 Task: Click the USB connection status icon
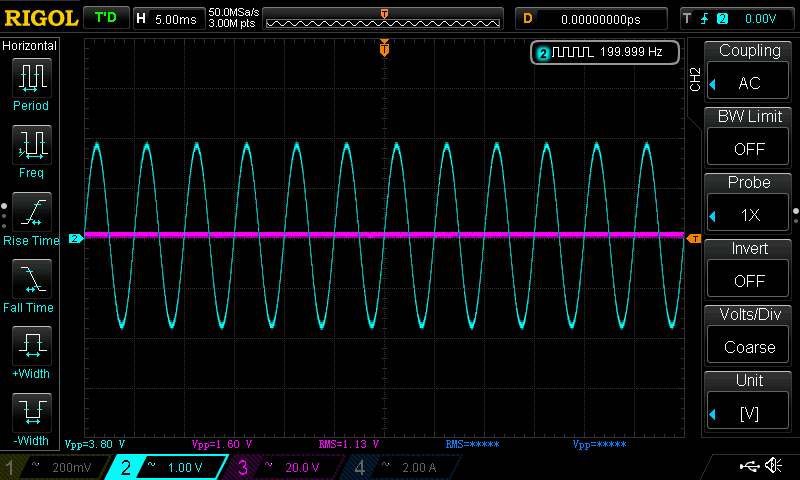tap(749, 466)
